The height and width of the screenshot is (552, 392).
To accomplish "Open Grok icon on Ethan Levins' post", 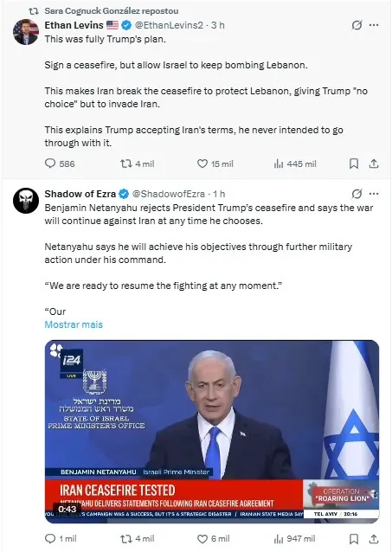I will tap(357, 25).
